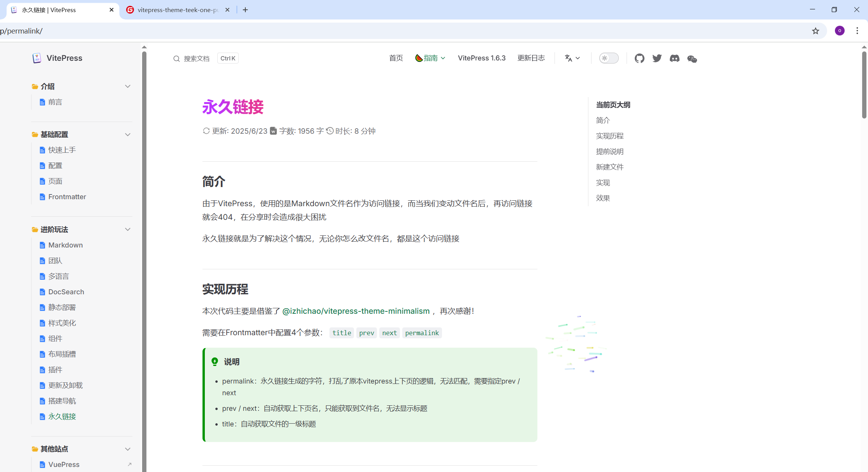Open the Twitter icon link

pyautogui.click(x=657, y=58)
